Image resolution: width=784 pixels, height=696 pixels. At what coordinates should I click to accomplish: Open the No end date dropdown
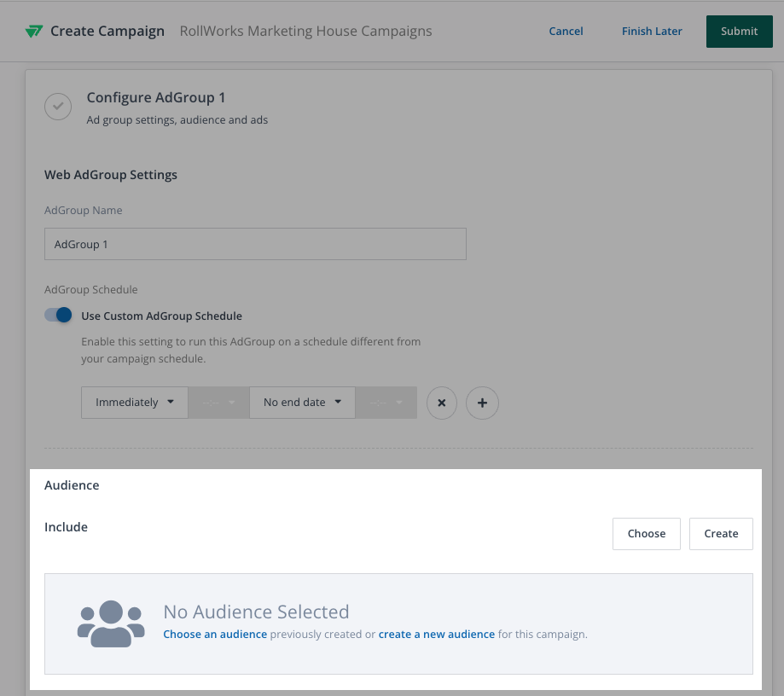[x=302, y=403]
